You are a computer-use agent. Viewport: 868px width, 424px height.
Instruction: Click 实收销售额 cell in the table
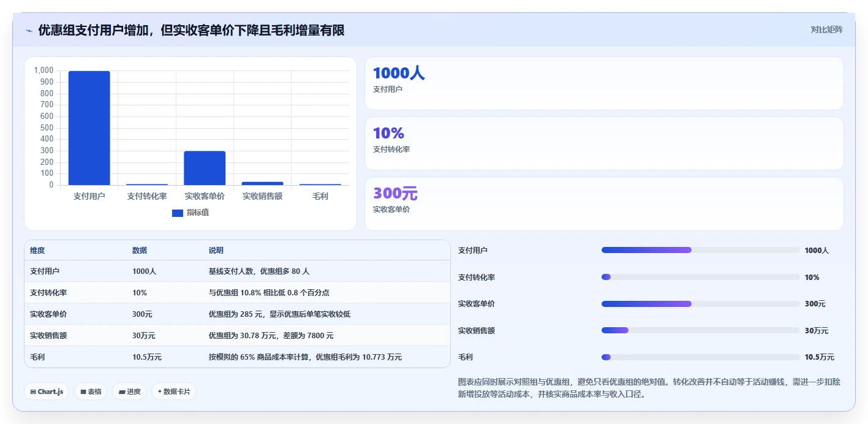48,335
